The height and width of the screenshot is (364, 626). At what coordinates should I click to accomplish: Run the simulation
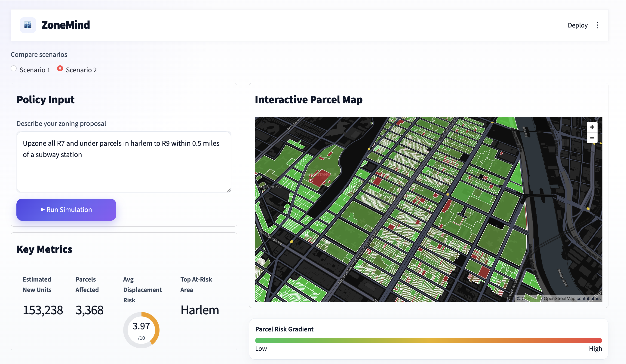(66, 210)
